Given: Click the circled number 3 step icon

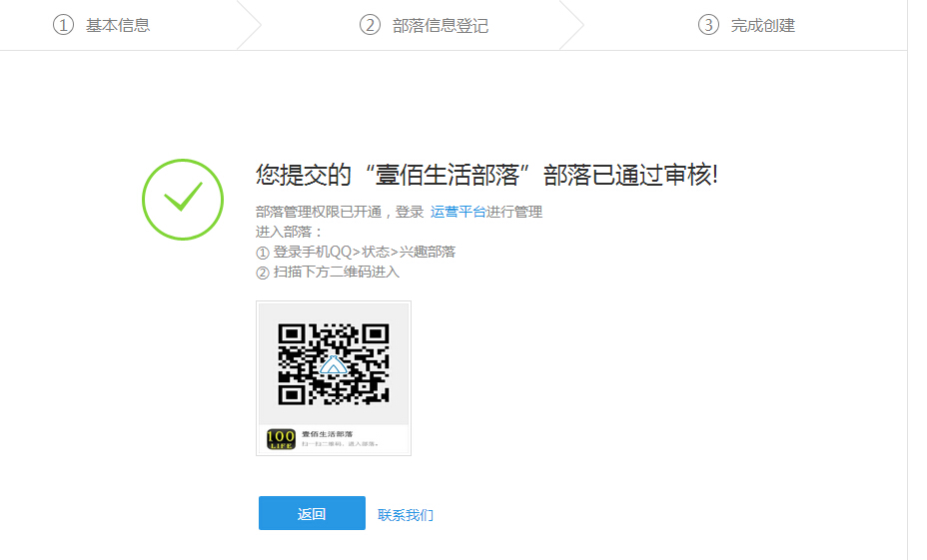Looking at the screenshot, I should coord(708,25).
